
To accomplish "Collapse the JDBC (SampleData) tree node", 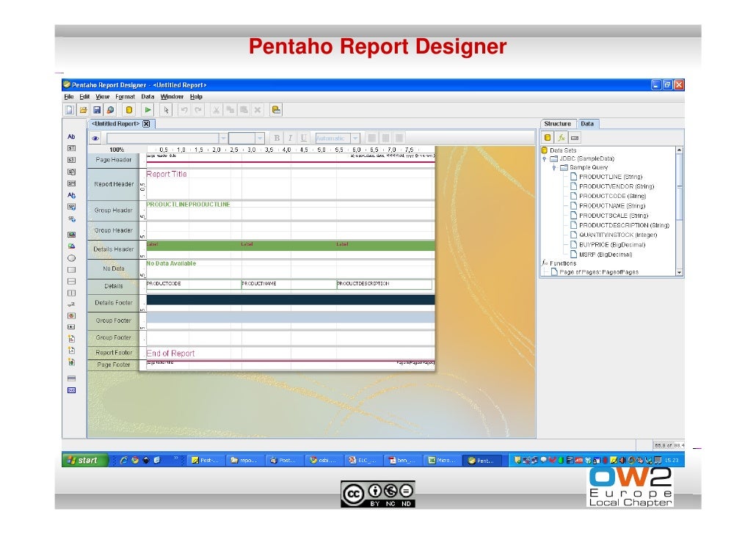I will (545, 158).
